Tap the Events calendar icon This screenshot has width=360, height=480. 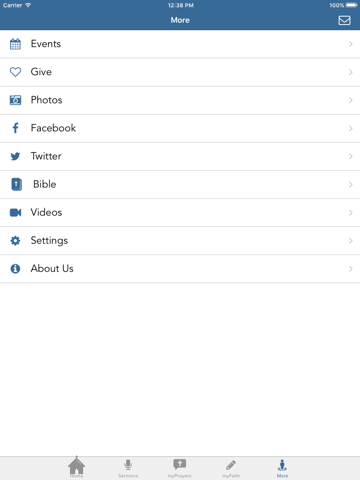click(15, 44)
